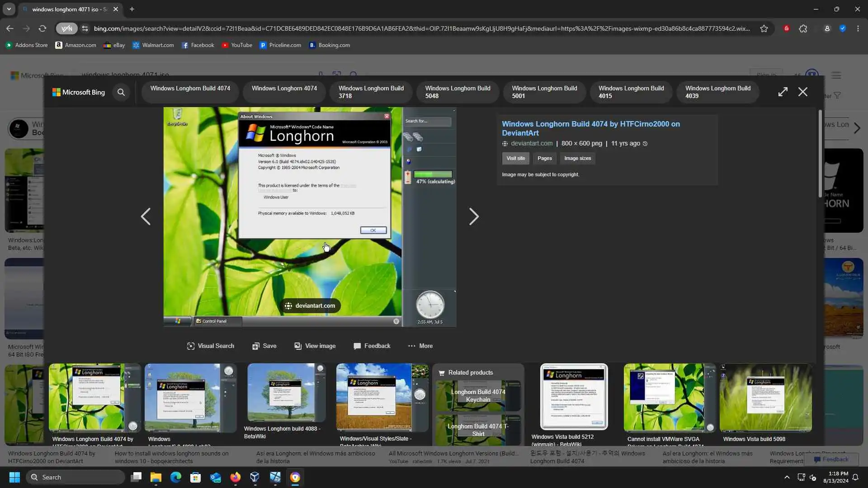
Task: Toggle the VPN button in address bar
Action: (x=66, y=28)
